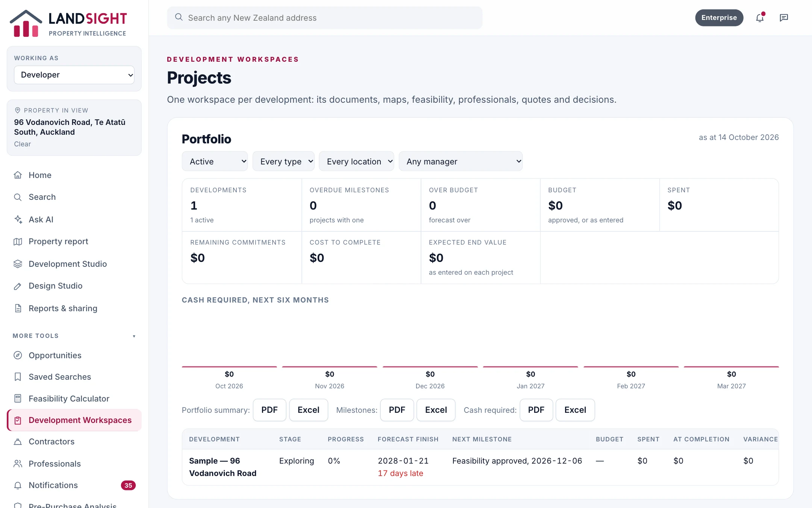
Task: Focus the New Zealand address search field
Action: pyautogui.click(x=325, y=18)
